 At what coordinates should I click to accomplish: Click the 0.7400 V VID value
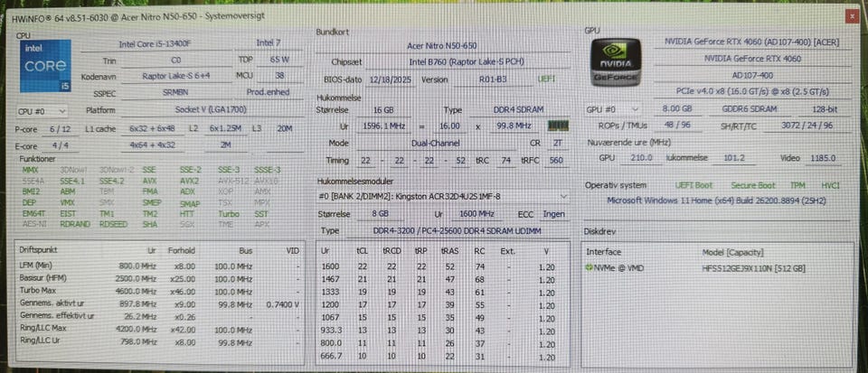point(282,303)
